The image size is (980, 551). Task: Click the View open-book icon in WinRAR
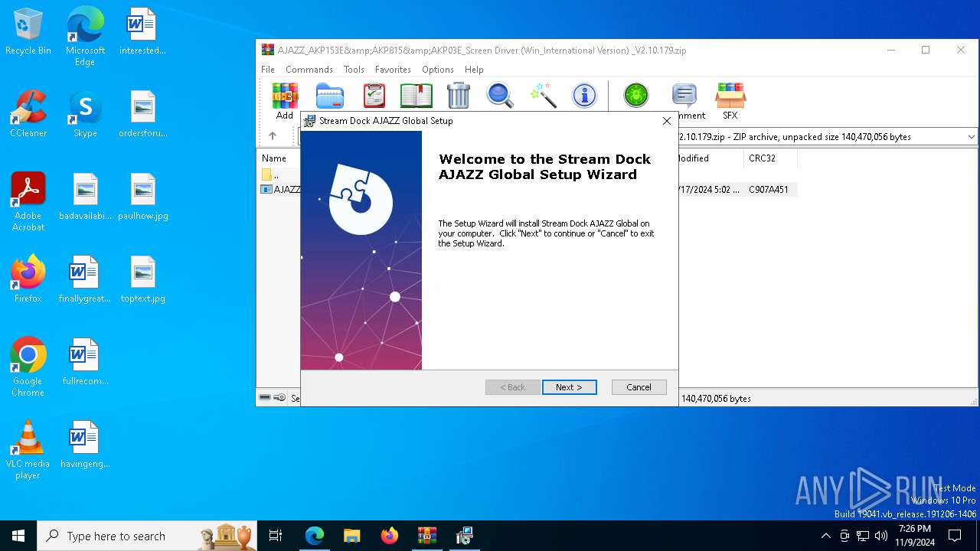tap(416, 96)
